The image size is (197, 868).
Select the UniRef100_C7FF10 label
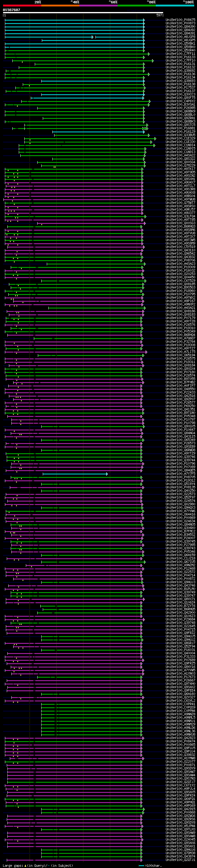pos(180,61)
